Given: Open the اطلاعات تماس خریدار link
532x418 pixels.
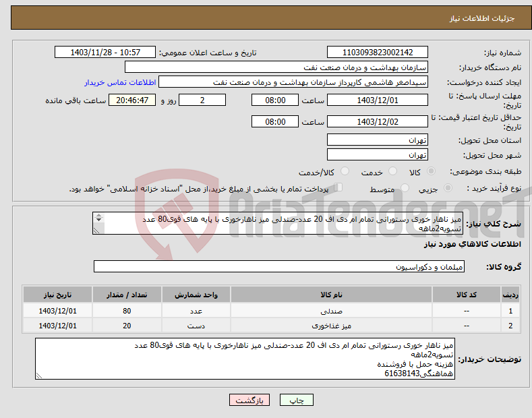Looking at the screenshot, I should pos(120,82).
